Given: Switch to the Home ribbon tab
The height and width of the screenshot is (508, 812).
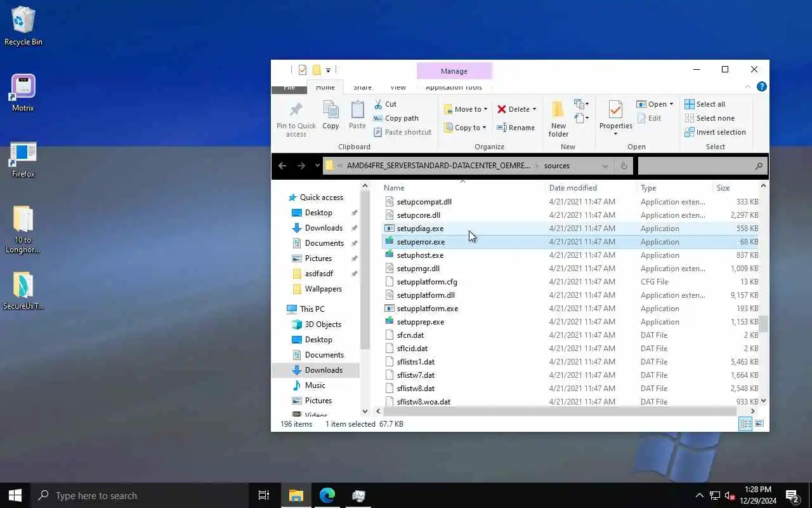Looking at the screenshot, I should (x=325, y=87).
